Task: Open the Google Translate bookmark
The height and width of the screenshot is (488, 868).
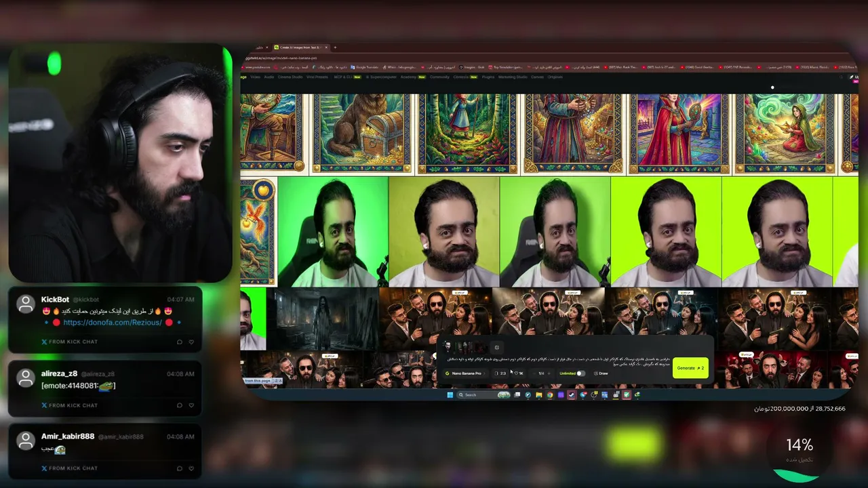Action: (366, 67)
